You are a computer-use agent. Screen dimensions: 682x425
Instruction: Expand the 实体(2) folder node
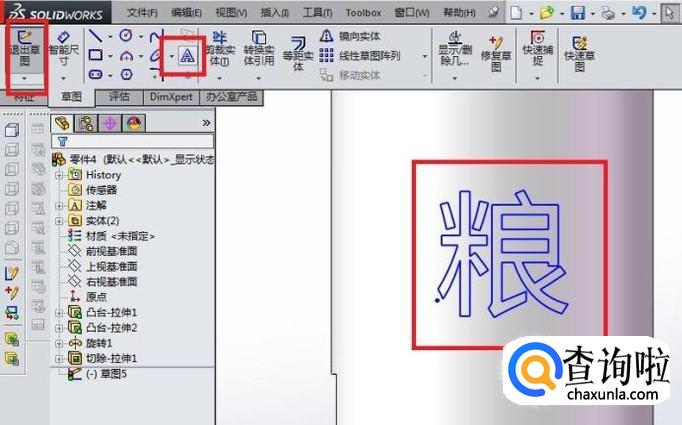pyautogui.click(x=59, y=221)
